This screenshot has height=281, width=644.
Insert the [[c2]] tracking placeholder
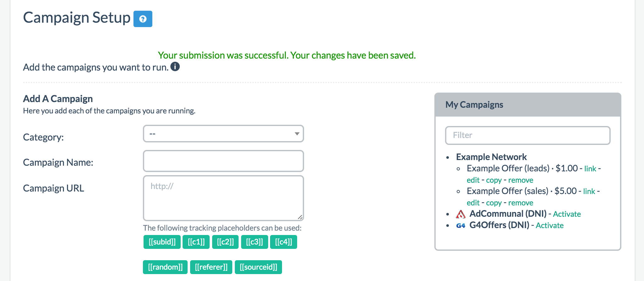(225, 242)
